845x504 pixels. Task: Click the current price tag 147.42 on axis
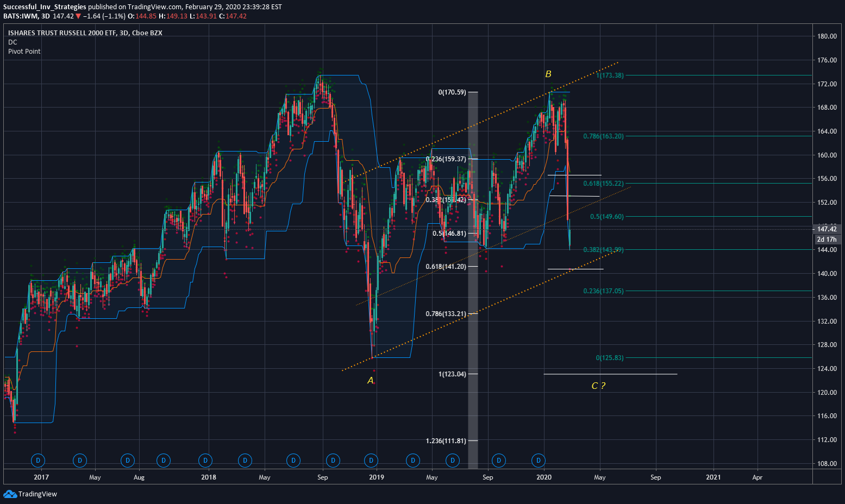click(827, 229)
